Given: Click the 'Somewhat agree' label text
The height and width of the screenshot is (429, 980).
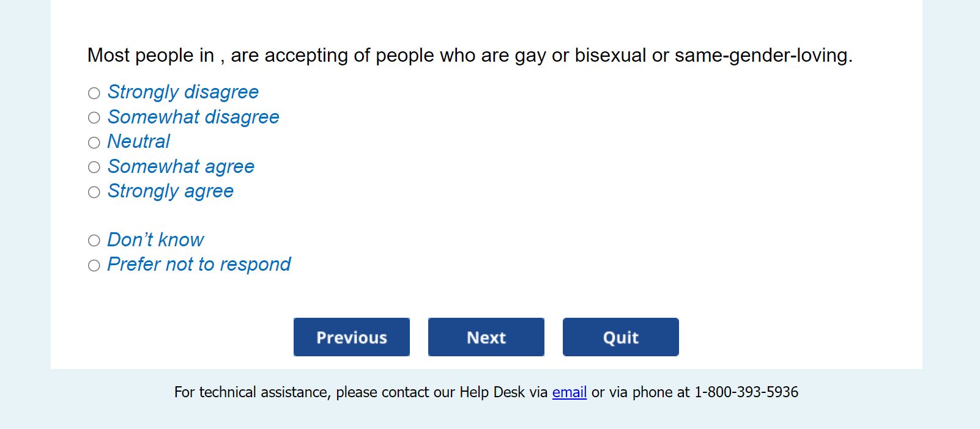Looking at the screenshot, I should point(181,166).
